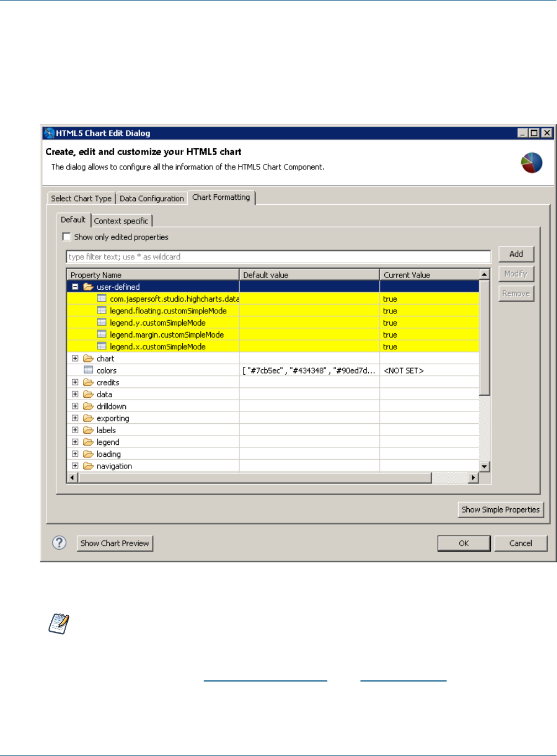Click the vertical scrollbar down arrow
The height and width of the screenshot is (756, 557).
485,466
